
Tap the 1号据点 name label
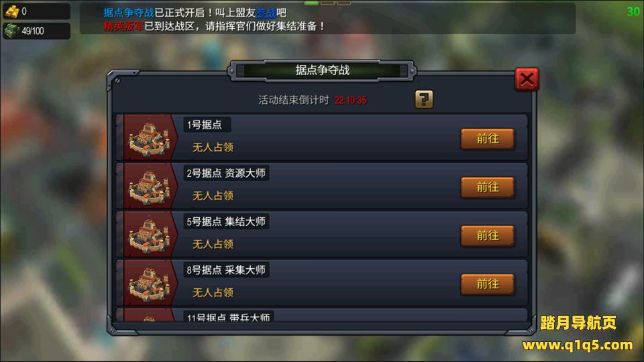point(205,125)
